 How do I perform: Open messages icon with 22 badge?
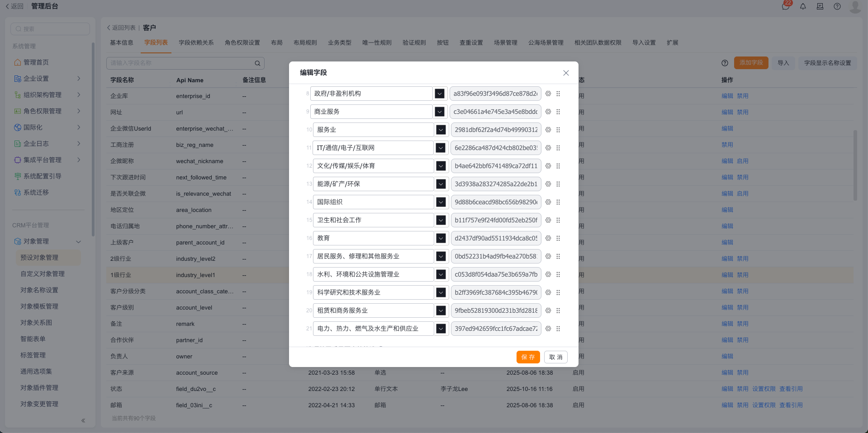coord(786,6)
